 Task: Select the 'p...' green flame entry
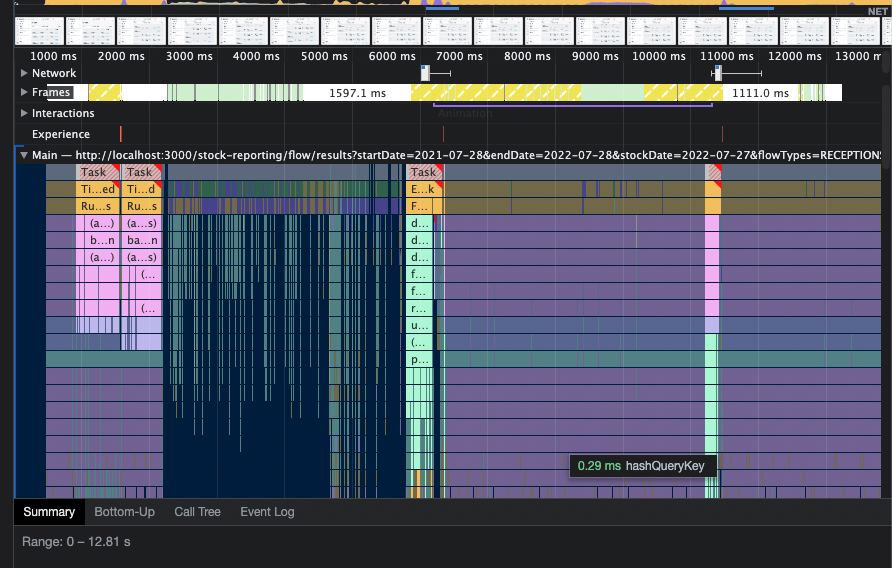pyautogui.click(x=419, y=360)
